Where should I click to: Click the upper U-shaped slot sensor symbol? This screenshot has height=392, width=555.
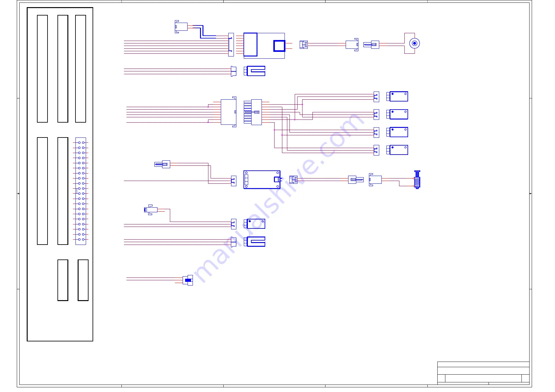[x=254, y=71]
